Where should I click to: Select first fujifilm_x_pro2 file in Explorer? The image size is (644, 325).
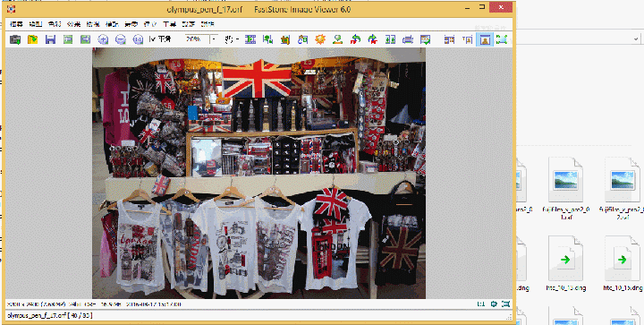tap(565, 188)
